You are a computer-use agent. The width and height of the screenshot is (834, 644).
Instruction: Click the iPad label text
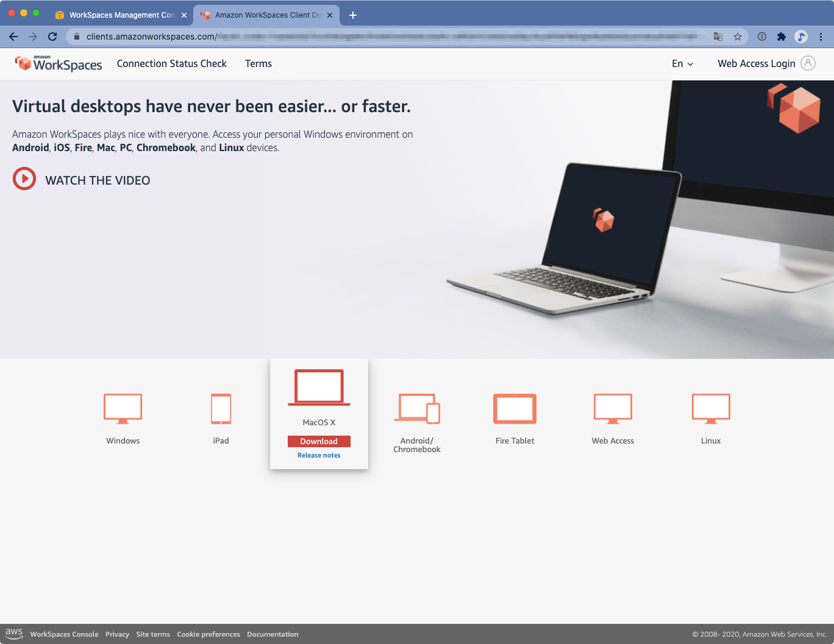(221, 441)
